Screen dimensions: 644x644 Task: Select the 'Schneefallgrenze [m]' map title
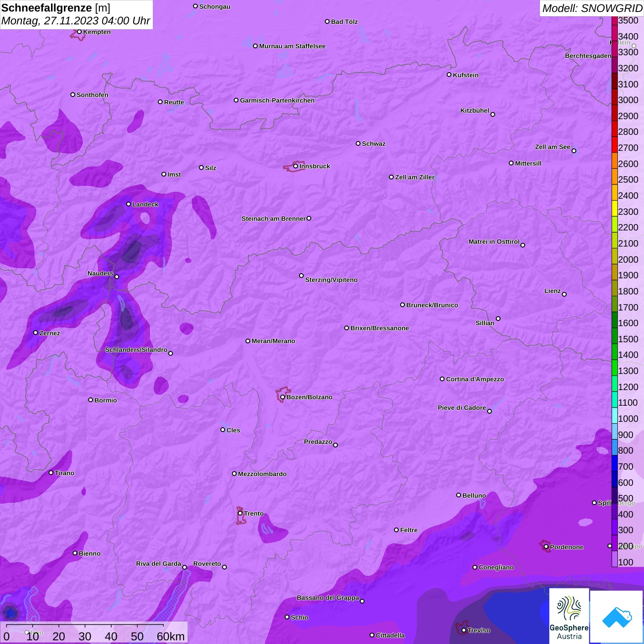tap(56, 8)
